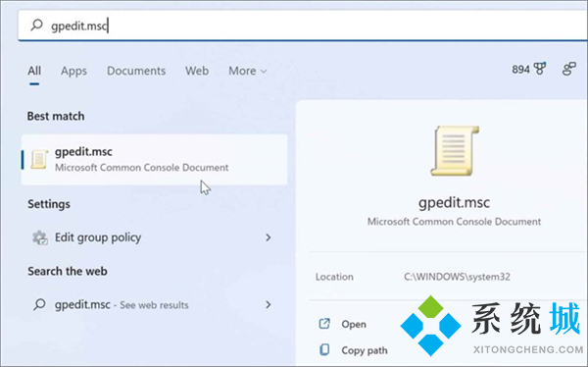
Task: Click the search magnifier icon in search box
Action: [37, 26]
